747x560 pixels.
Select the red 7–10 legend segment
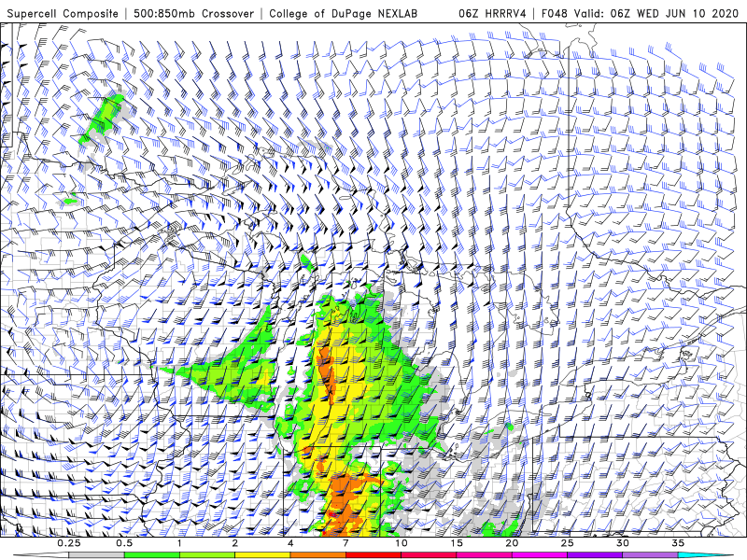(x=373, y=555)
